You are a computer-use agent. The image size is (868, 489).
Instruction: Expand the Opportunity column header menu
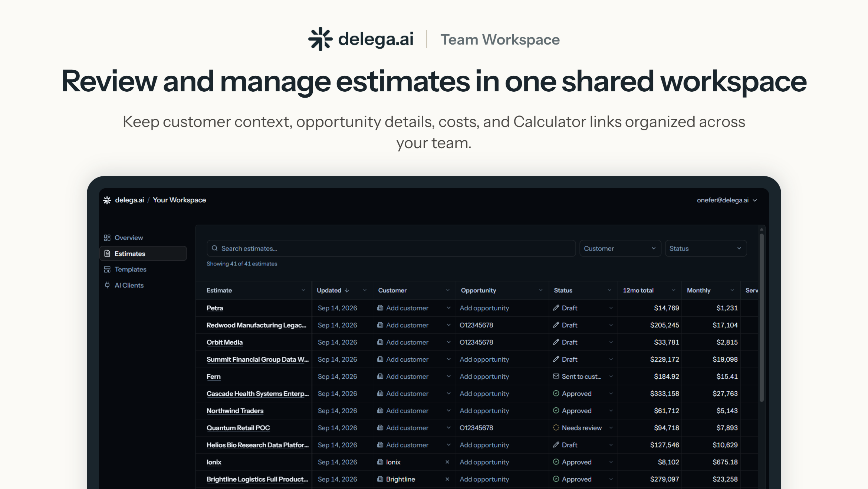click(540, 290)
